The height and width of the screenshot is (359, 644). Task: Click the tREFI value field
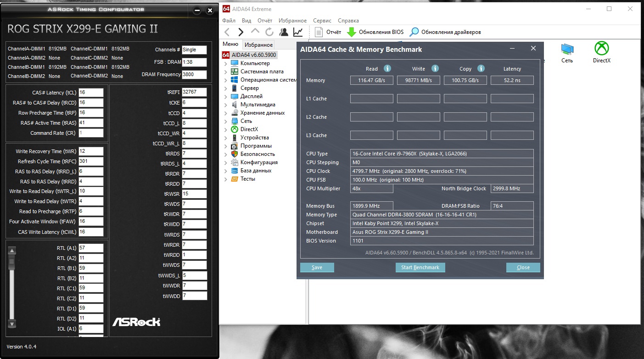click(194, 92)
